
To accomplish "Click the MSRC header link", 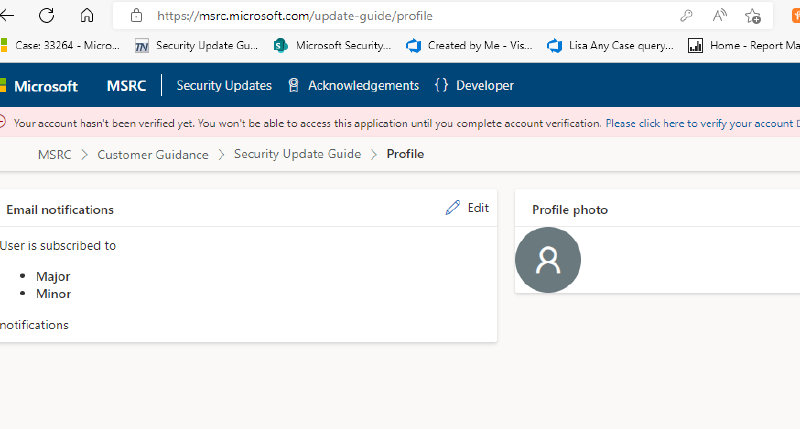I will coord(126,86).
